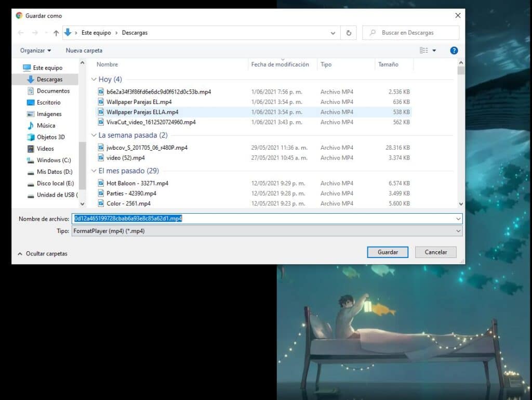The height and width of the screenshot is (400, 532).
Task: Open Objetos 3D in navigation pane
Action: [x=50, y=137]
